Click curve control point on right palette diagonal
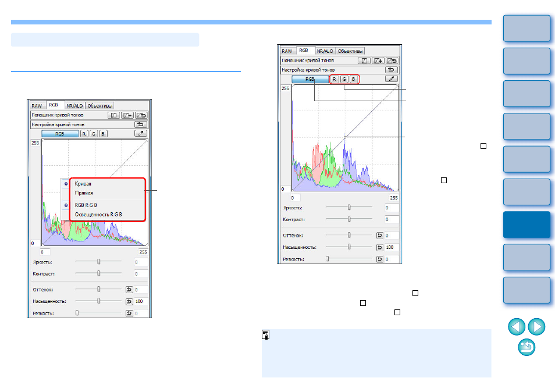Image resolution: width=555 pixels, height=392 pixels. (x=345, y=137)
